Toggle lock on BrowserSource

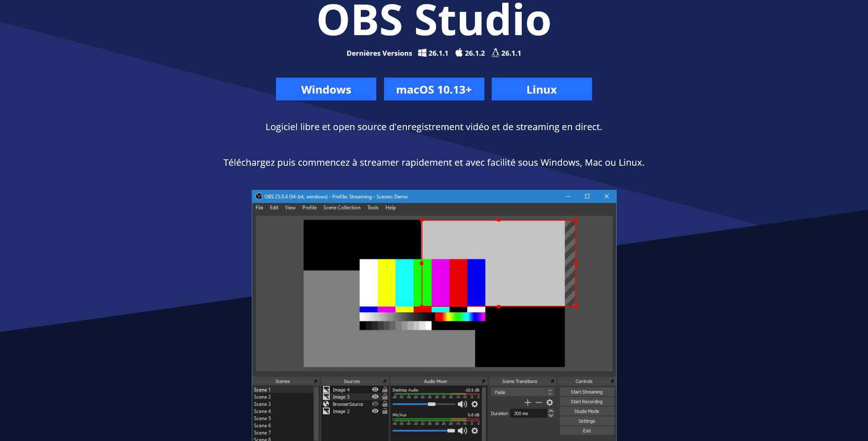click(385, 404)
